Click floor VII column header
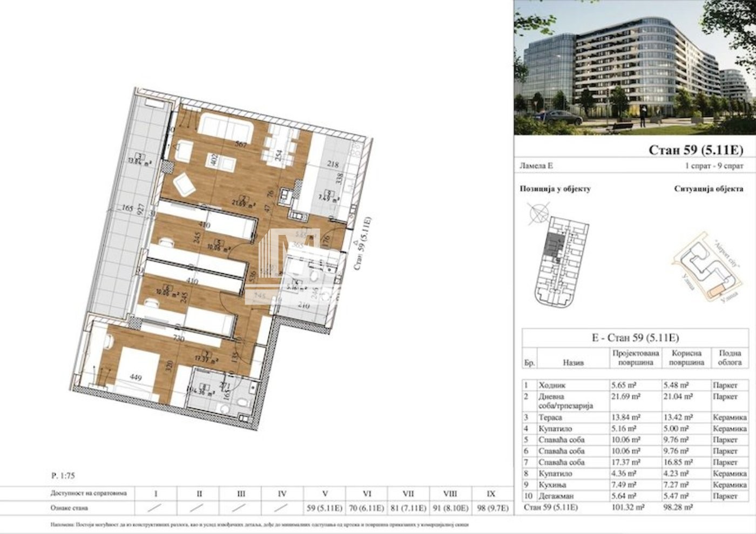The height and width of the screenshot is (534, 756). tap(408, 494)
